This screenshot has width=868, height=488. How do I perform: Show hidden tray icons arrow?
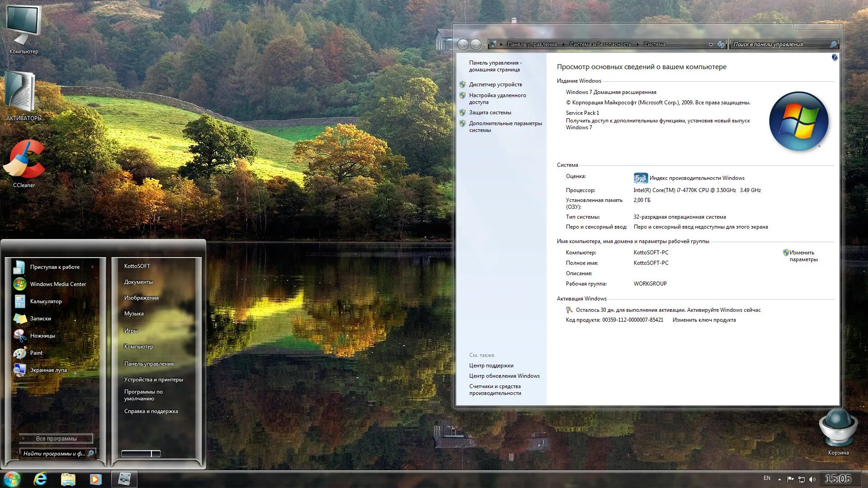779,479
